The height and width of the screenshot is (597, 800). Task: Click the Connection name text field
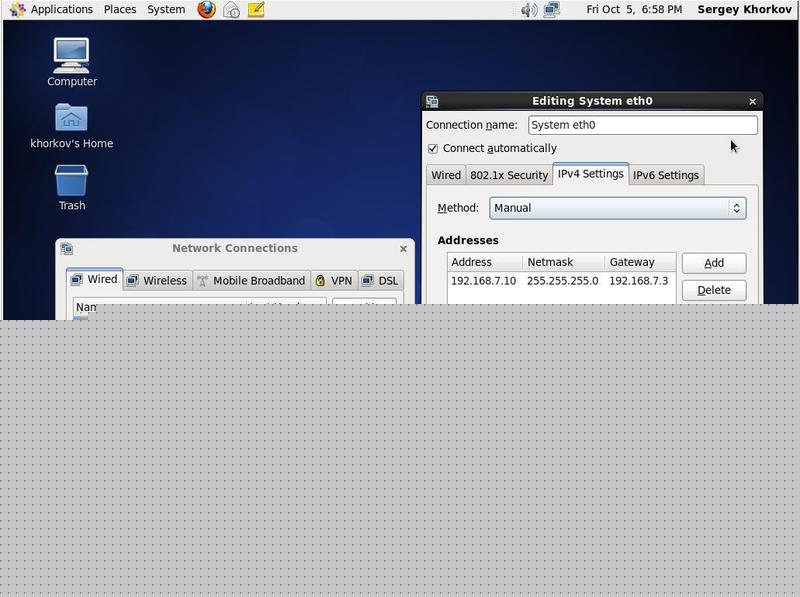642,124
